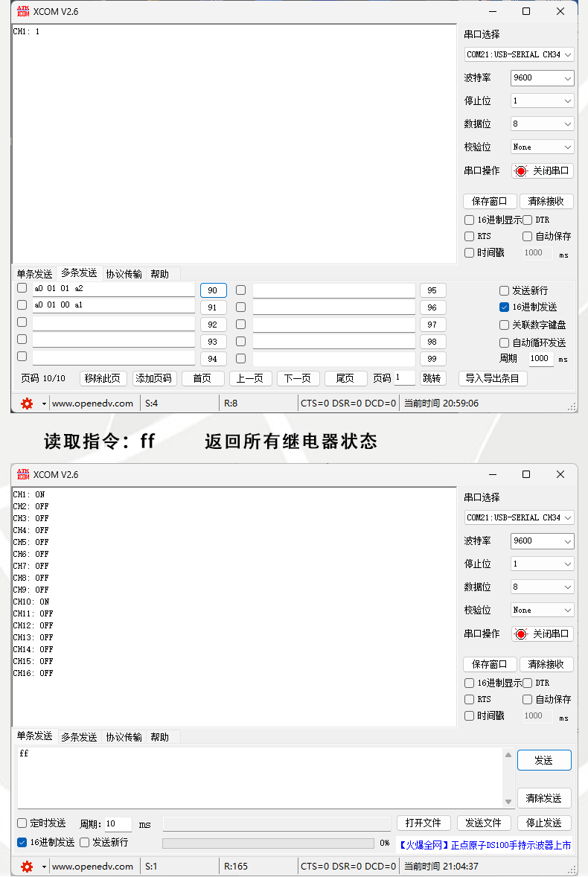This screenshot has width=588, height=877.
Task: Click the red port status icon in the upper window
Action: [x=521, y=170]
